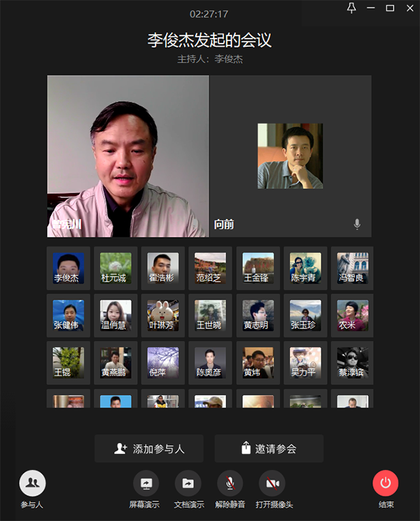Click 邀请参会 invite button

click(x=269, y=449)
